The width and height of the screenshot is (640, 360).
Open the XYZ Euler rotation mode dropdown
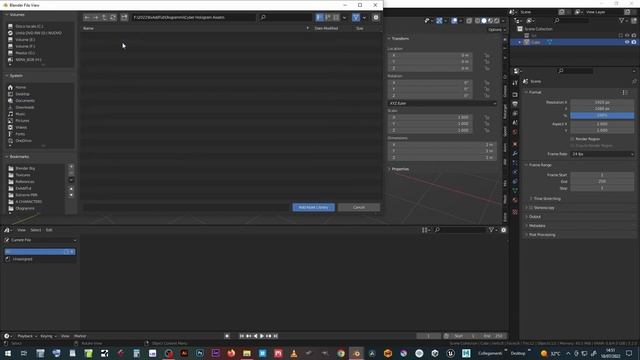(442, 104)
